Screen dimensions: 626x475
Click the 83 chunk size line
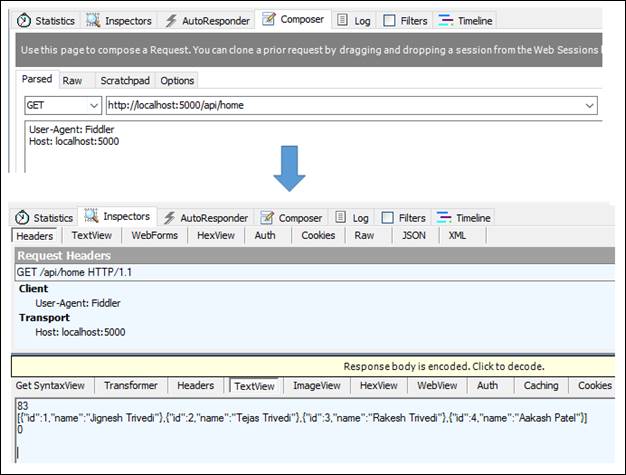[23, 406]
